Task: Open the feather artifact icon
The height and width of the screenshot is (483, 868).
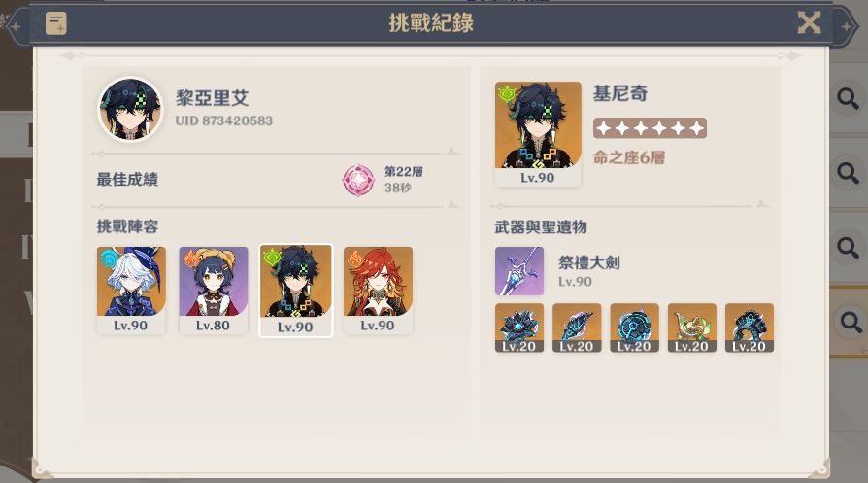Action: point(577,328)
